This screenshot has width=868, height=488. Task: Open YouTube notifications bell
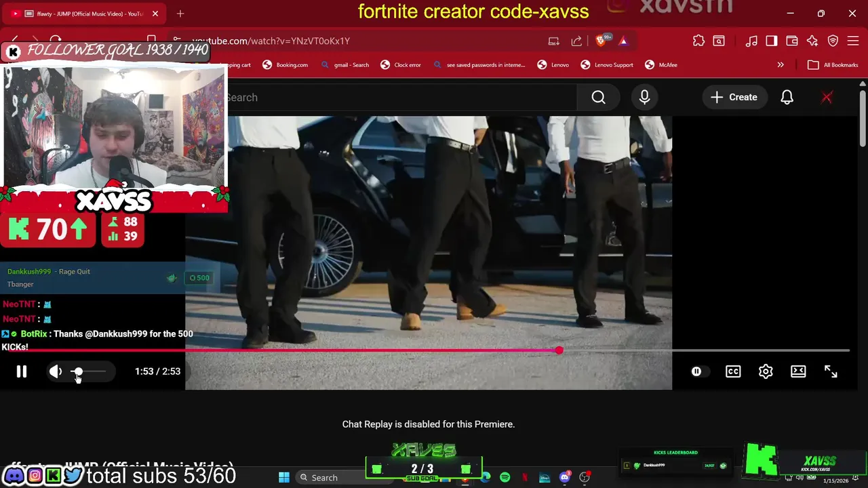(787, 98)
